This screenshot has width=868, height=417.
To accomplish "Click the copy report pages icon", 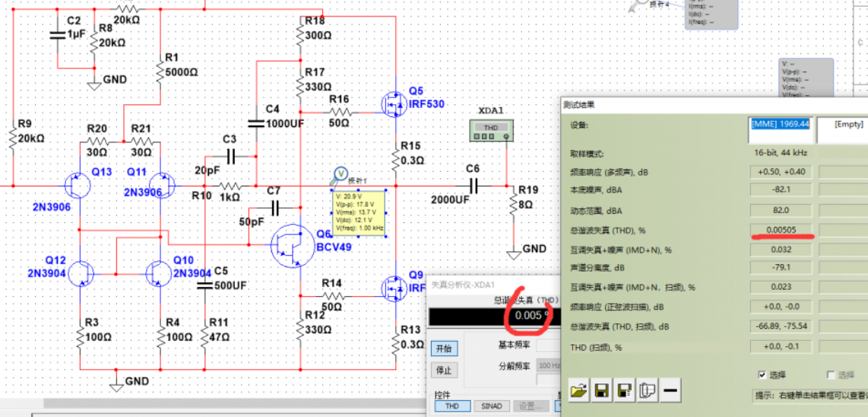I will coord(647,391).
